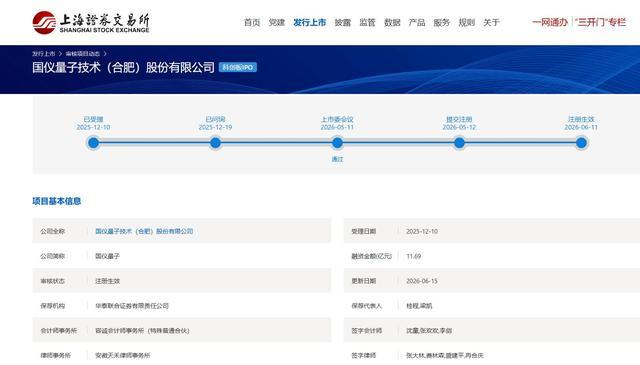Open the 服务 menu item
Screen dimensions: 640x365
point(441,22)
